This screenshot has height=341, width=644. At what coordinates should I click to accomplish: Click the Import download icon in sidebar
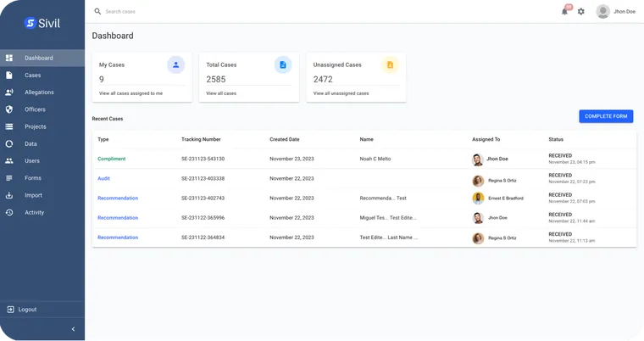(x=9, y=195)
